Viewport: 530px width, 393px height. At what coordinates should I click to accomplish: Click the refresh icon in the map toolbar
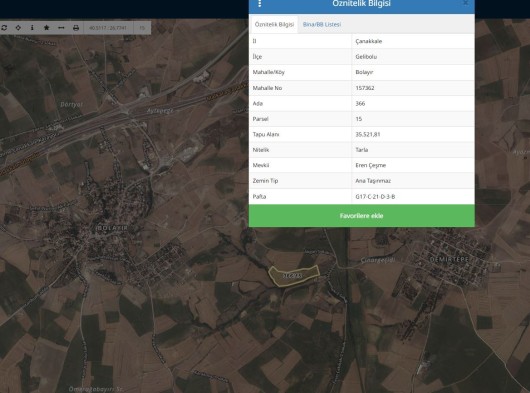point(4,28)
